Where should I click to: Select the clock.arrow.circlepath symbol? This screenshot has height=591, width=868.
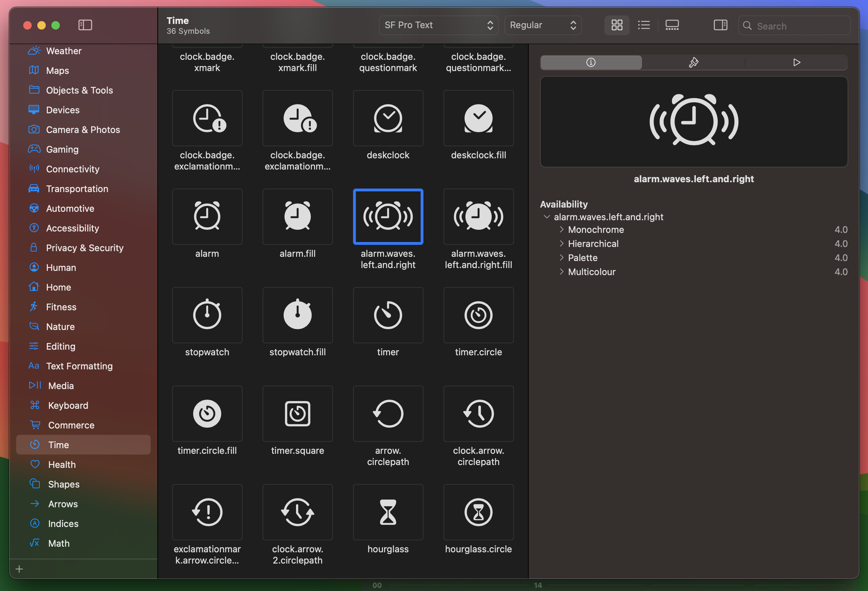[478, 414]
